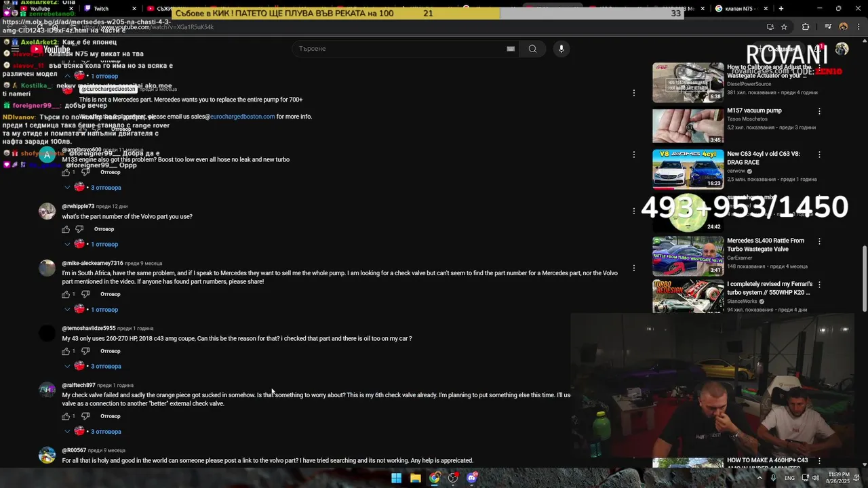This screenshot has width=868, height=488.
Task: Like rwhipple73's comment about Volvo part number
Action: [x=66, y=229]
